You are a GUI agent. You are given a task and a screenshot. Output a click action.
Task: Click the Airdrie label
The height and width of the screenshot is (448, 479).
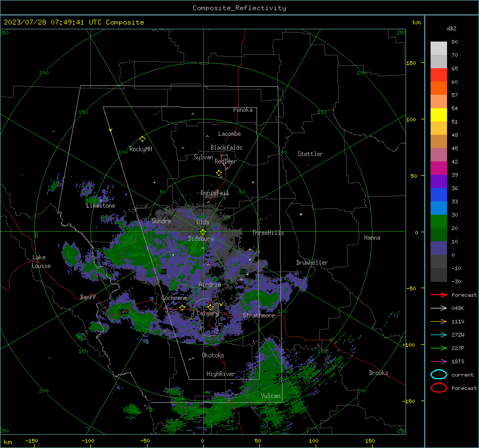(x=210, y=284)
